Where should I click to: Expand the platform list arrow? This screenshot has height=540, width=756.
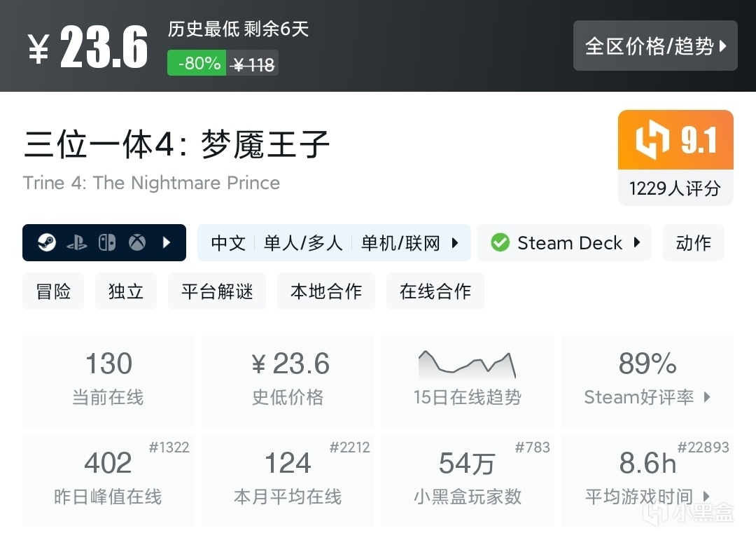(167, 243)
